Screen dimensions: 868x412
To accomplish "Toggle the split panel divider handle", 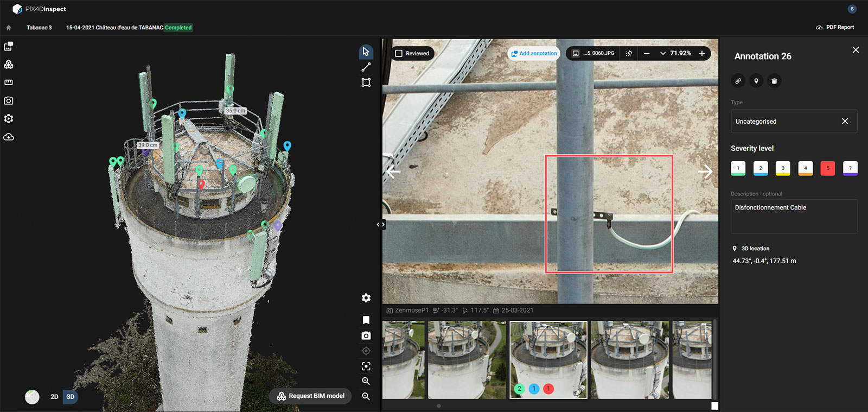I will click(381, 224).
